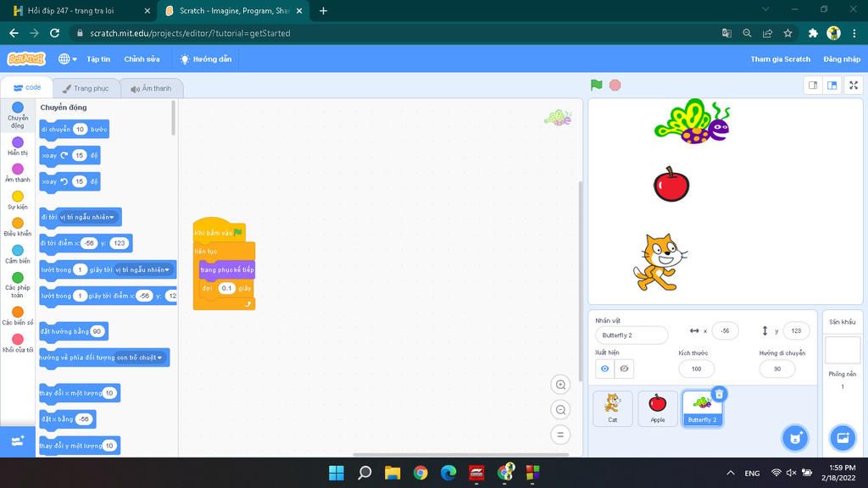Switch to Hỏi đáp 247 browser tab
The height and width of the screenshot is (488, 868).
click(x=81, y=10)
